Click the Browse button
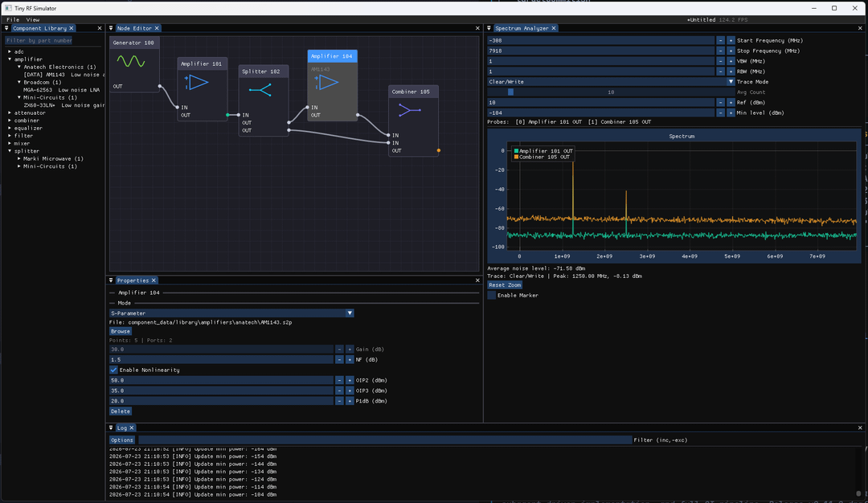This screenshot has width=868, height=503. tap(120, 332)
